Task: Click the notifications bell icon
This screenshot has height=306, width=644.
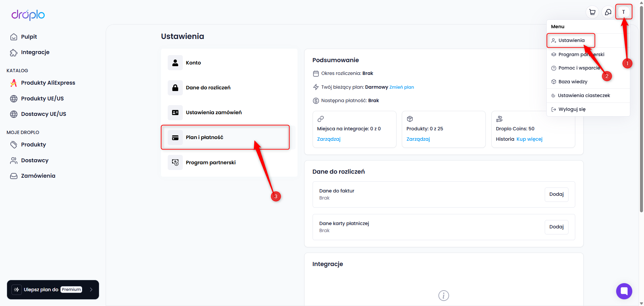Action: point(608,12)
